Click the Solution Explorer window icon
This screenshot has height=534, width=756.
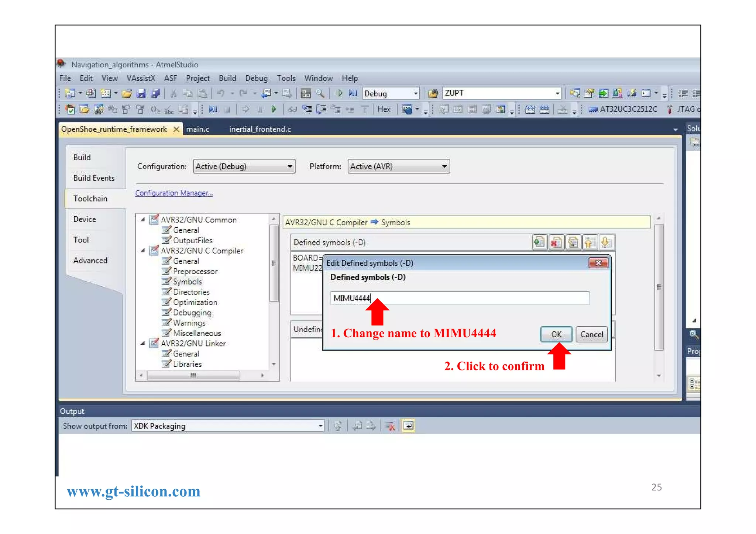574,93
